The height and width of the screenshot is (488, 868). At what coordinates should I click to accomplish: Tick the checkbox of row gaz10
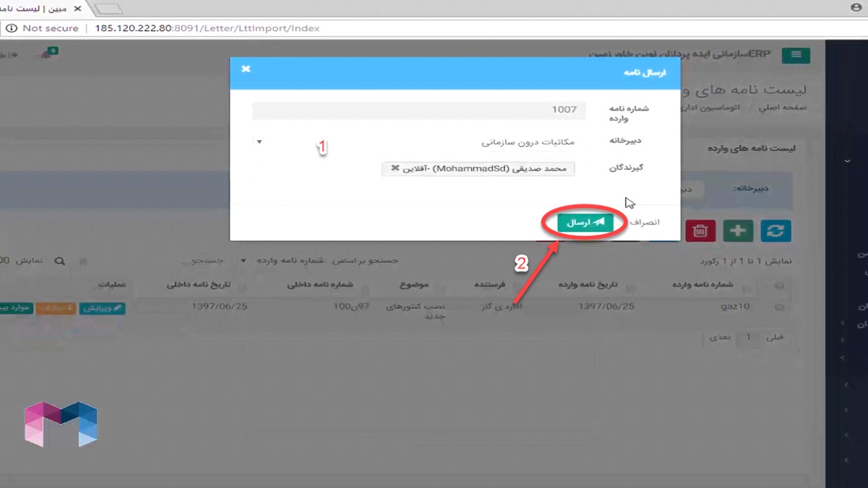[780, 308]
